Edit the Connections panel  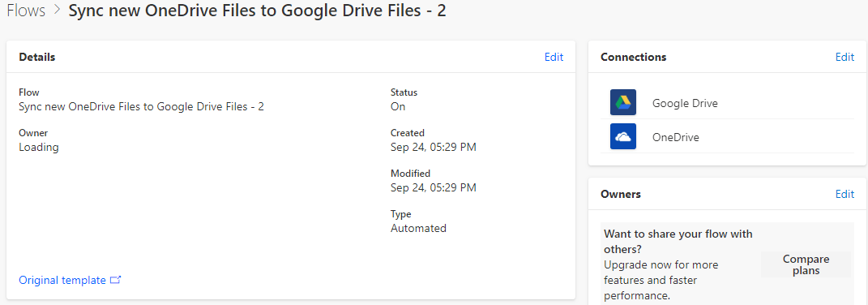[x=844, y=57]
